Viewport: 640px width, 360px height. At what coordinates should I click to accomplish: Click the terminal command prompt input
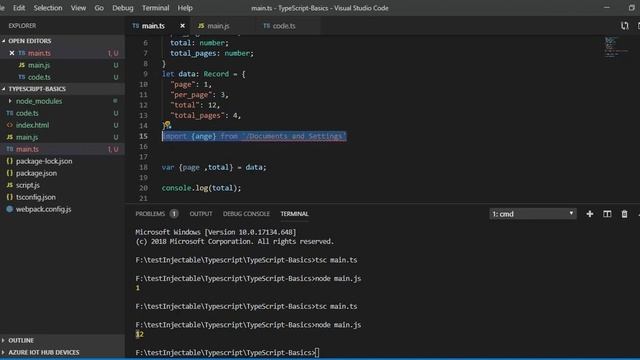point(317,353)
